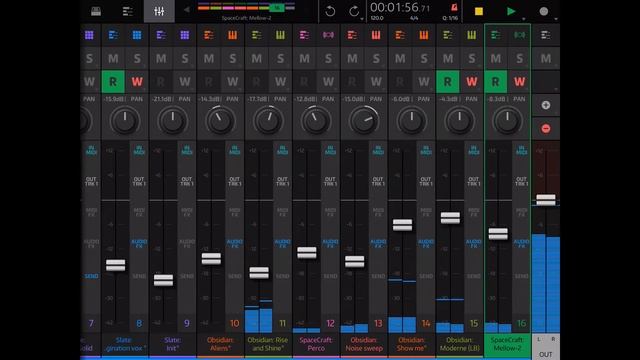Open IN MIDI input routing on track 11
This screenshot has width=640, height=360.
(282, 150)
